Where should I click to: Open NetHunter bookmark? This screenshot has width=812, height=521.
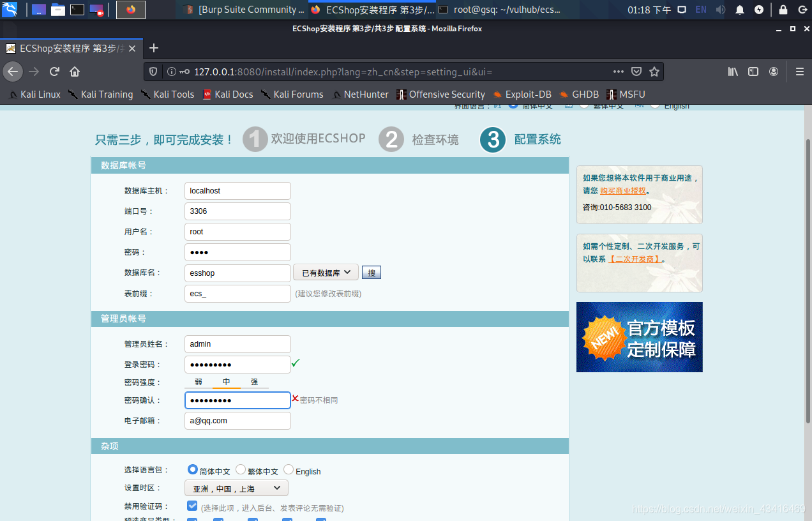(x=360, y=94)
